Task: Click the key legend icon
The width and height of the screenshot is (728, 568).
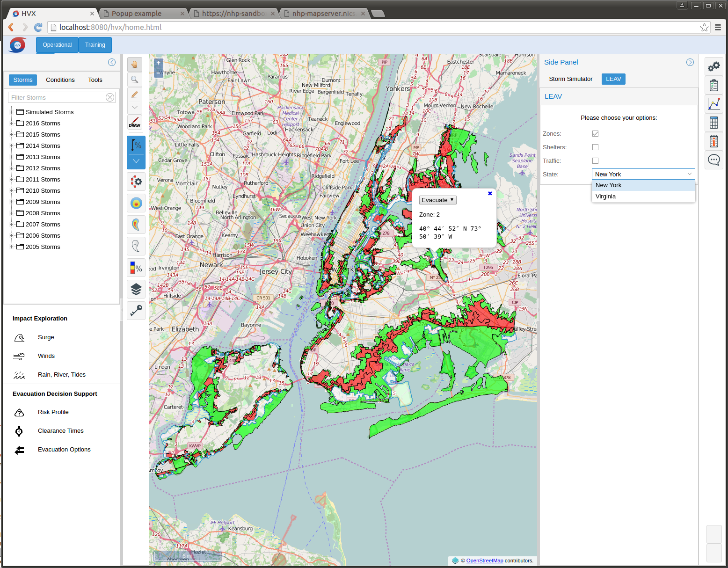Action: click(x=136, y=311)
